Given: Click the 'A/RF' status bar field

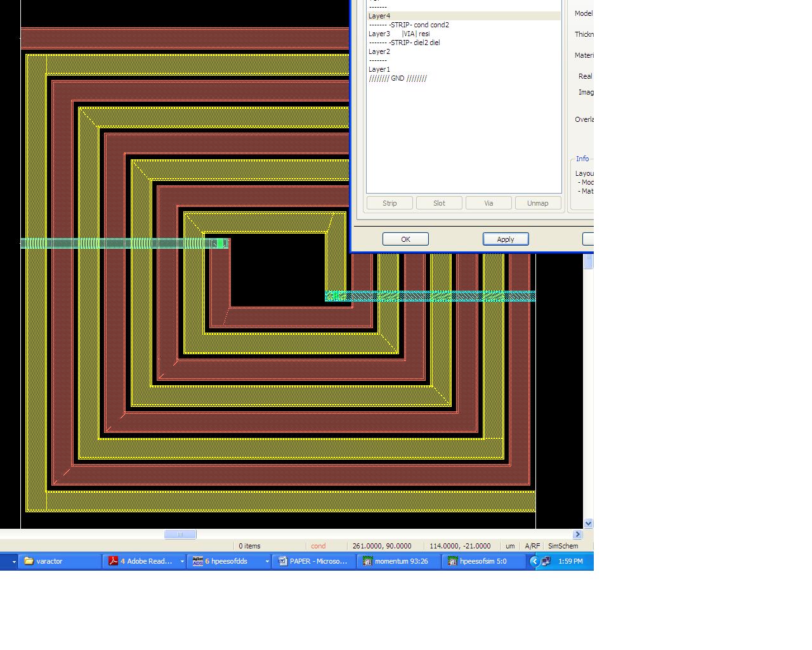Looking at the screenshot, I should tap(532, 546).
